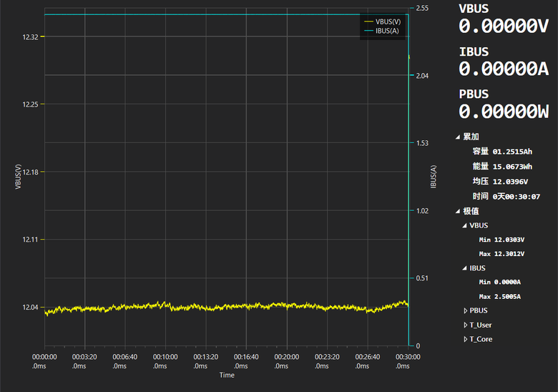Viewport: 558px width, 392px height.
Task: Click the IBUS(A) right axis title
Action: point(433,177)
